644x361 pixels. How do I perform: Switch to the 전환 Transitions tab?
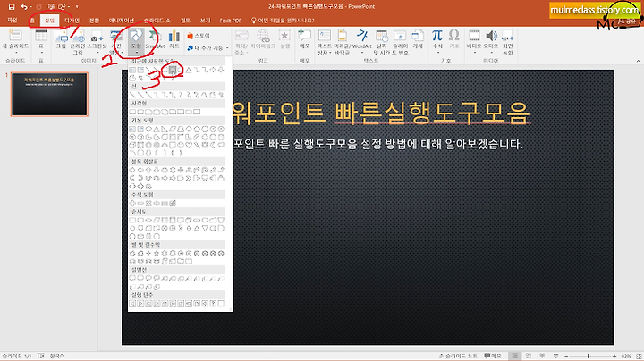coord(94,20)
